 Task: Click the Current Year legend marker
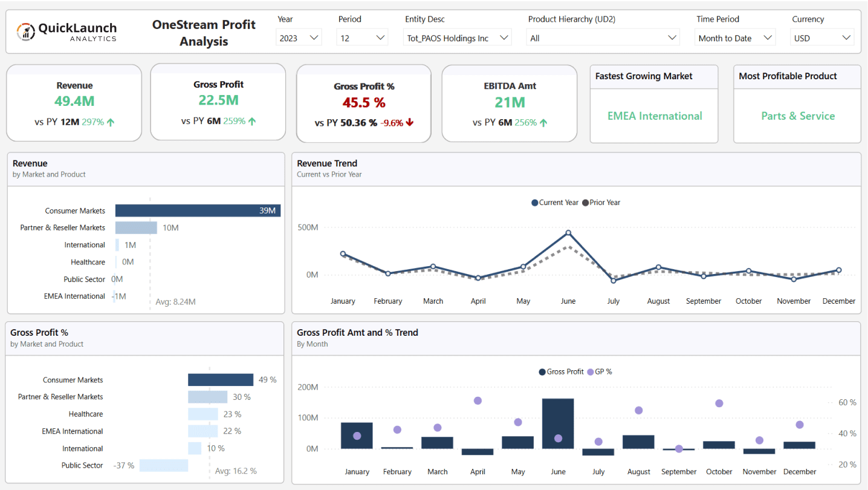(534, 203)
